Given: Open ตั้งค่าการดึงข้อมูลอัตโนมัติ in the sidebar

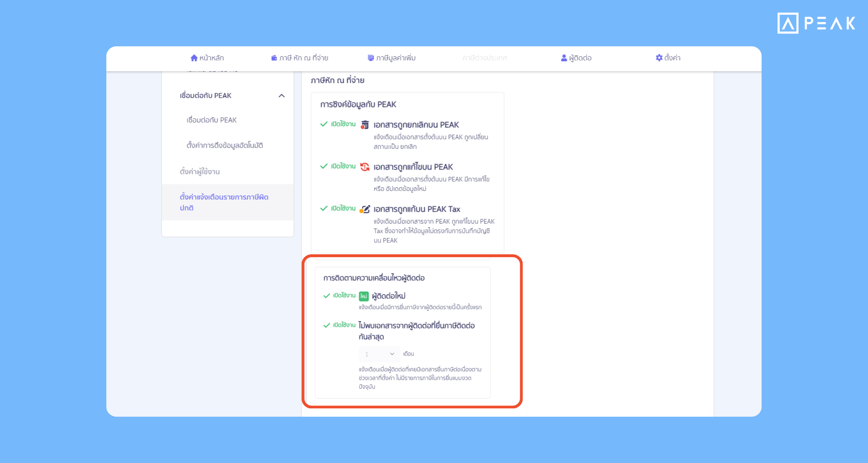Looking at the screenshot, I should pos(225,145).
